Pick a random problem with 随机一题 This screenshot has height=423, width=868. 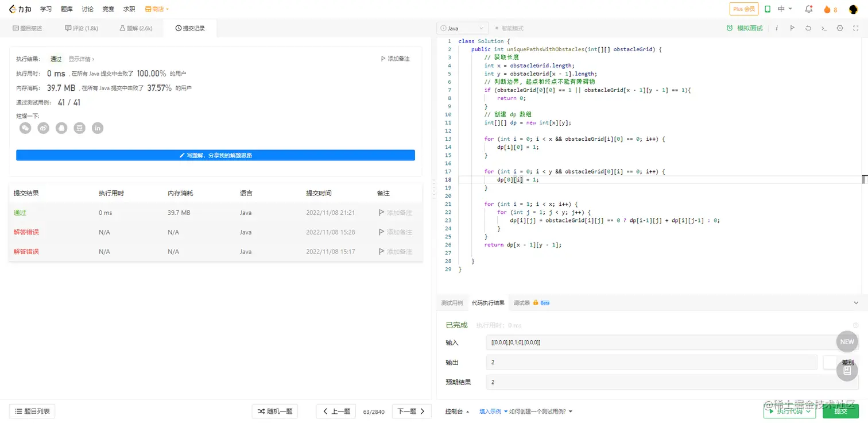click(275, 411)
